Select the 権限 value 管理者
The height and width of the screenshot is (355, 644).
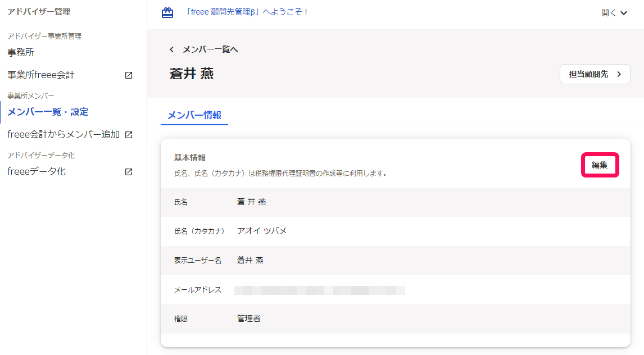(248, 318)
